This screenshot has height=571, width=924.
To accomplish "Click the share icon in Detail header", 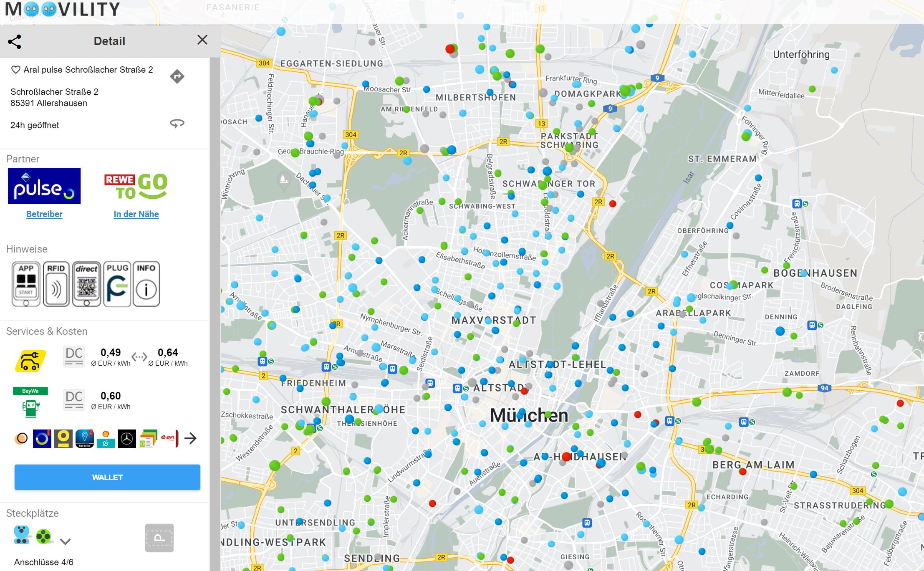I will [x=15, y=41].
